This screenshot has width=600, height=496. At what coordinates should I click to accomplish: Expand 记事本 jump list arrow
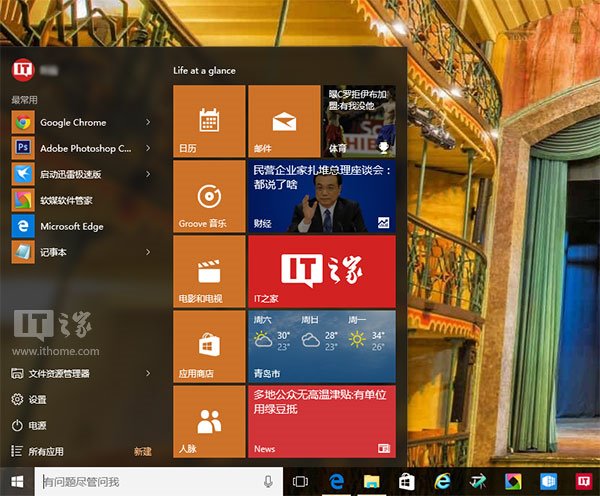pos(148,253)
